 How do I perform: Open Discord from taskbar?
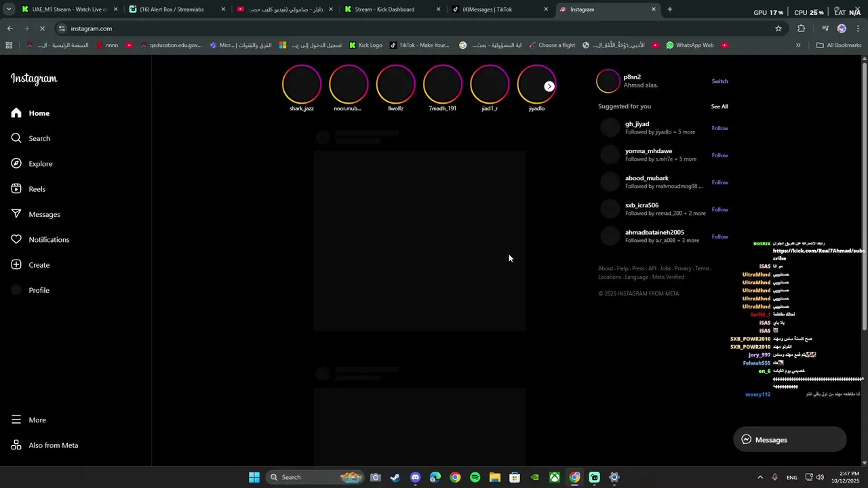pyautogui.click(x=415, y=477)
